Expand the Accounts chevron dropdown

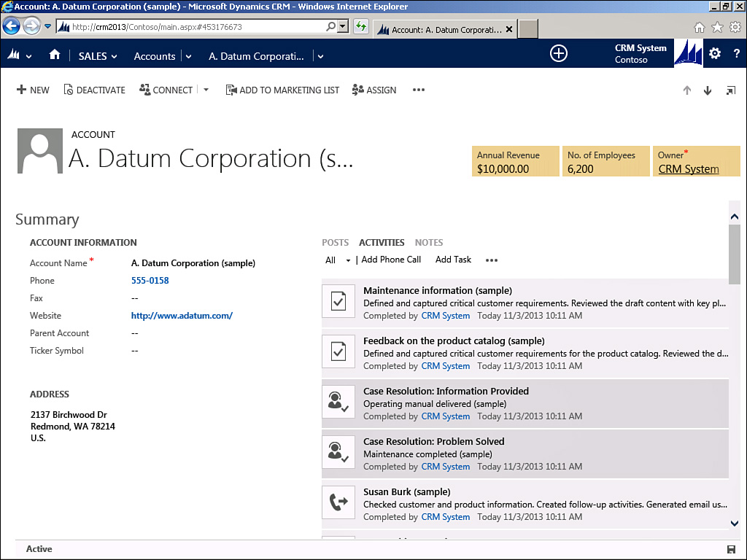[x=189, y=56]
